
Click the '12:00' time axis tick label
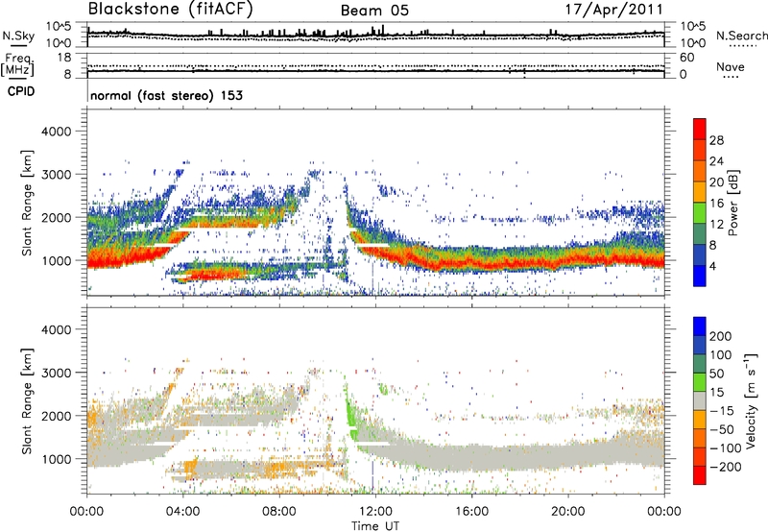(375, 512)
